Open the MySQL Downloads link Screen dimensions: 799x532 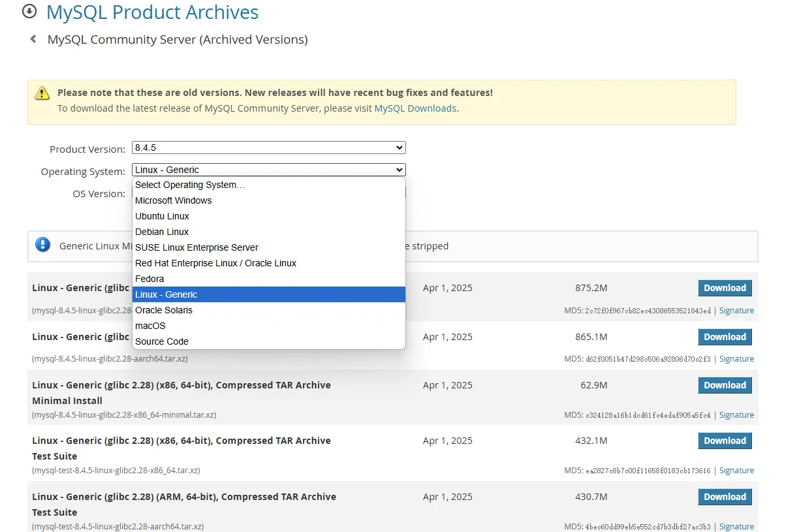415,108
